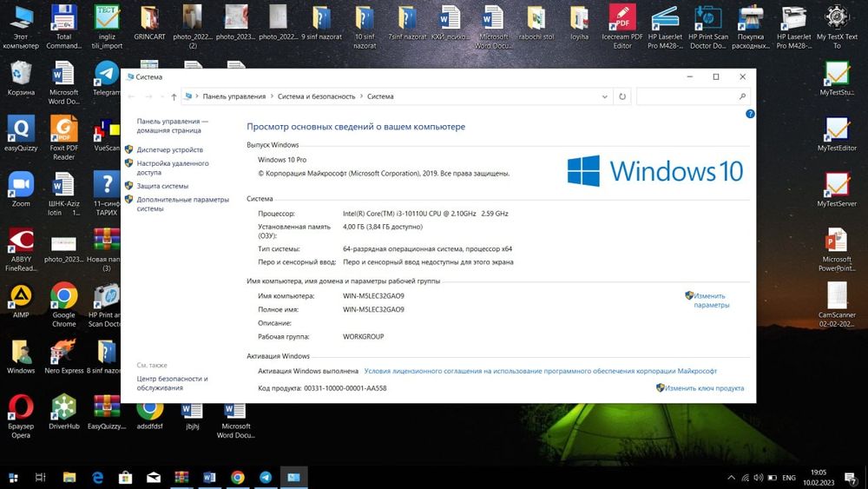Go to Система и безопасность breadcrumb
This screenshot has height=489, width=868.
[316, 96]
